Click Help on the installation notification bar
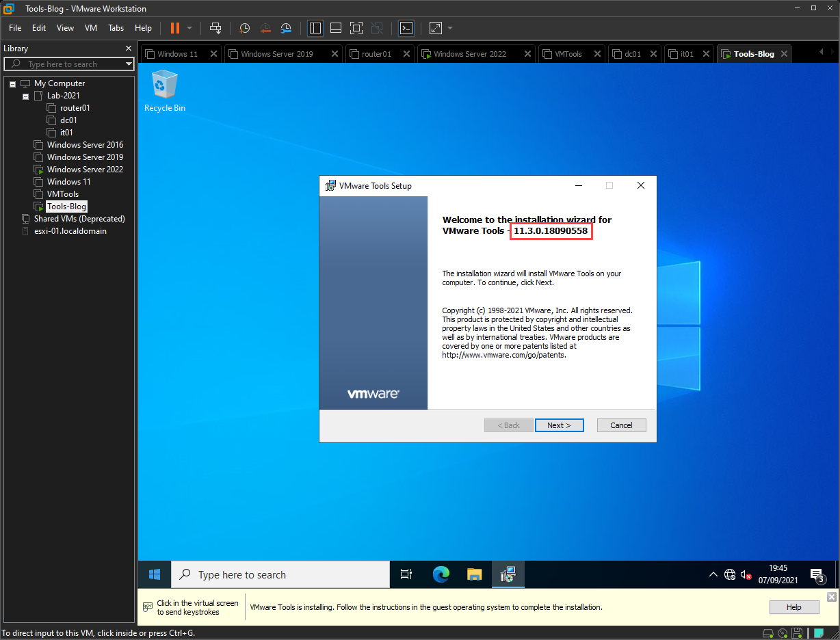This screenshot has width=840, height=640. (793, 606)
